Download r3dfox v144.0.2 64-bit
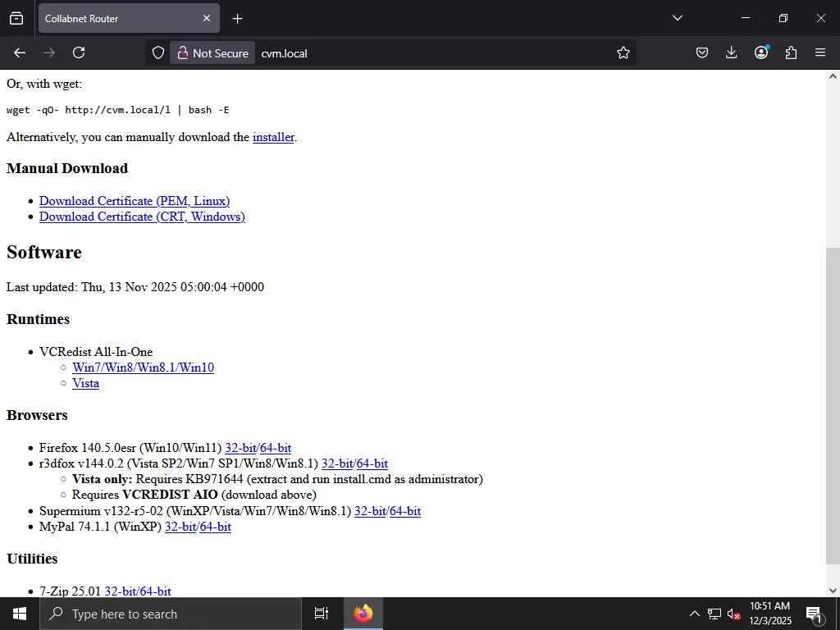 tap(372, 463)
